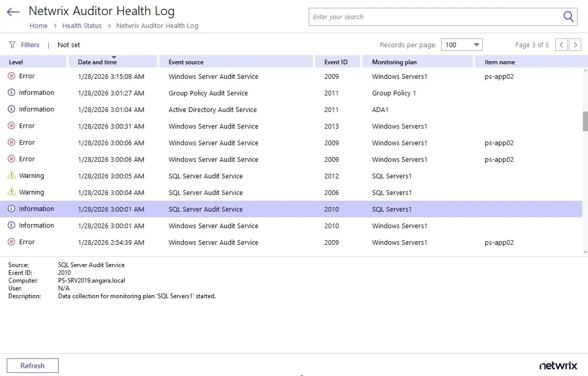Click the Warning icon for Event ID 2006
588x376 pixels.
click(11, 192)
